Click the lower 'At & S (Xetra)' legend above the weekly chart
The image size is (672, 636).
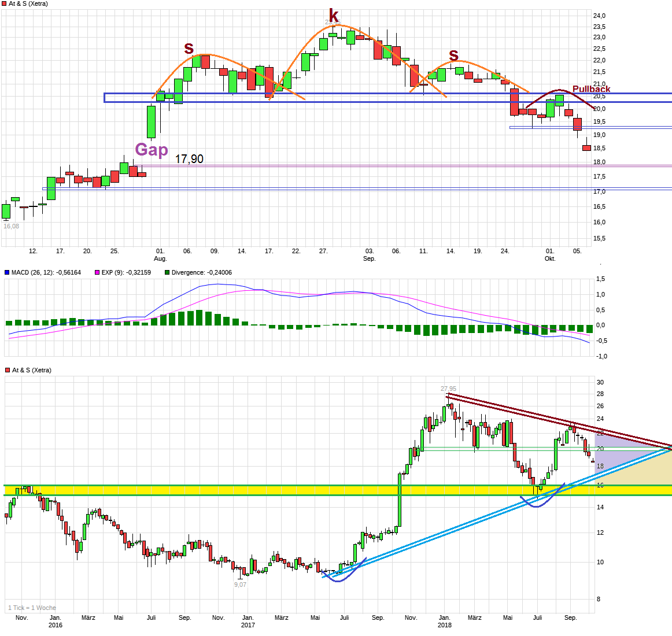coord(28,370)
